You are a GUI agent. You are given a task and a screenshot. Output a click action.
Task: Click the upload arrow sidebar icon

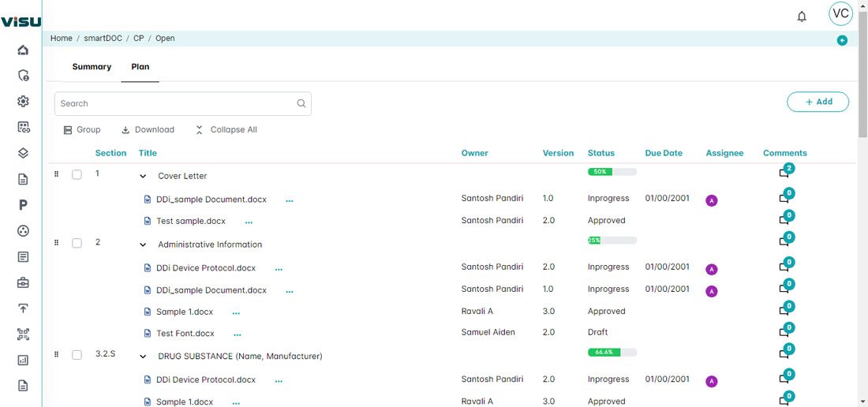23,308
